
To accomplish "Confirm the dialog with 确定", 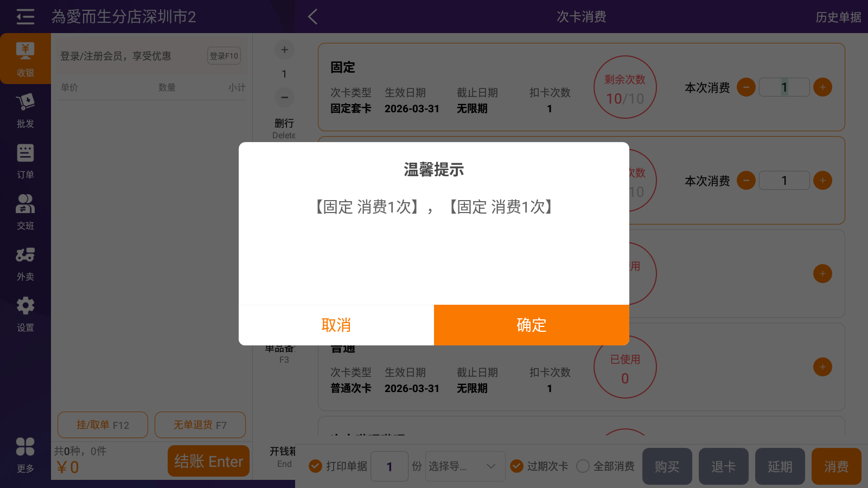I will [x=532, y=325].
